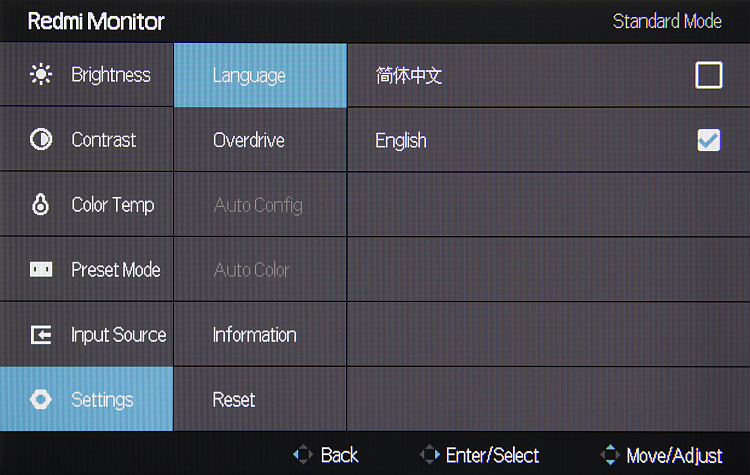
Task: Select the Auto Color entry
Action: [x=251, y=270]
